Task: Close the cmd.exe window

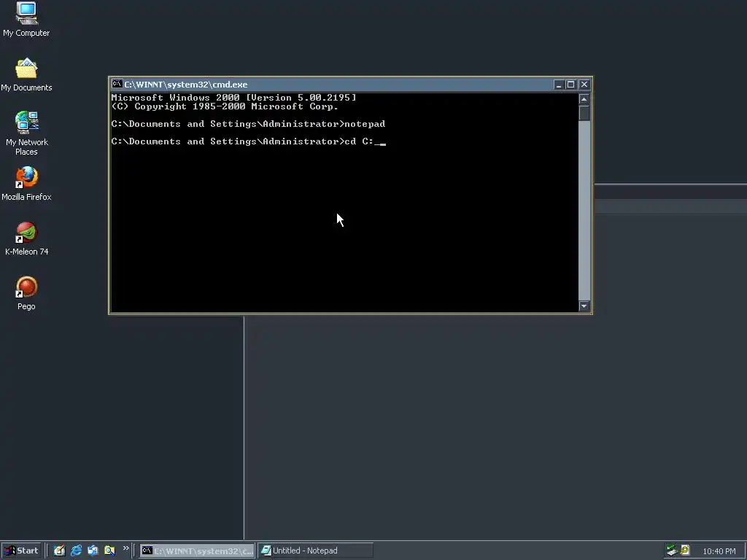Action: pyautogui.click(x=584, y=85)
